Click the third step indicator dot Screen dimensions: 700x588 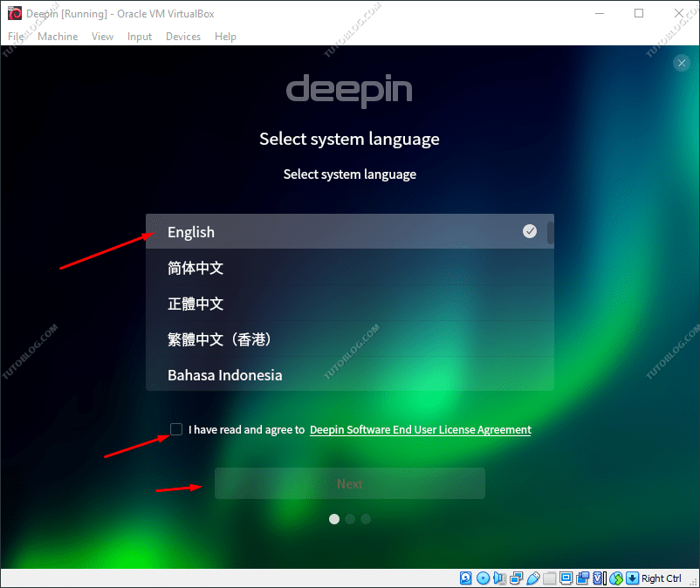pyautogui.click(x=366, y=519)
